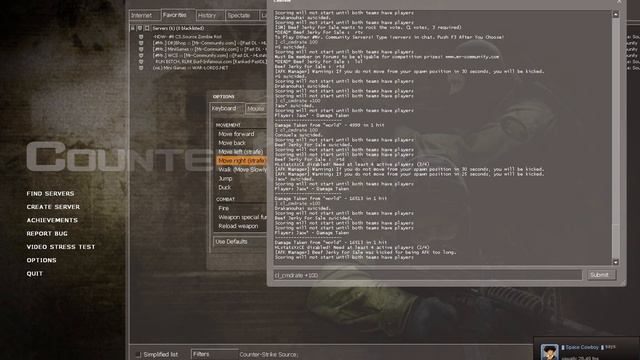Select MiniGames Mr-Community.com server row
This screenshot has width=640, height=360.
click(x=199, y=49)
